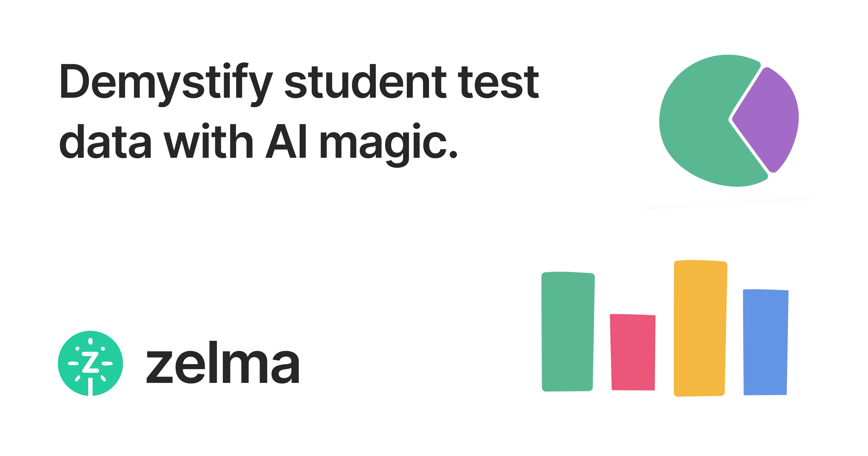Screen dimensions: 868x456
Task: Click the pink bar in bar chart
Action: tap(633, 352)
